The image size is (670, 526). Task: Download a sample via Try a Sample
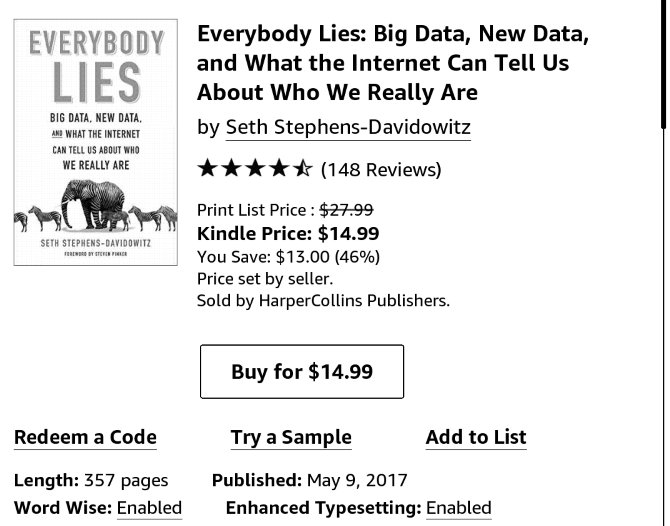click(291, 437)
